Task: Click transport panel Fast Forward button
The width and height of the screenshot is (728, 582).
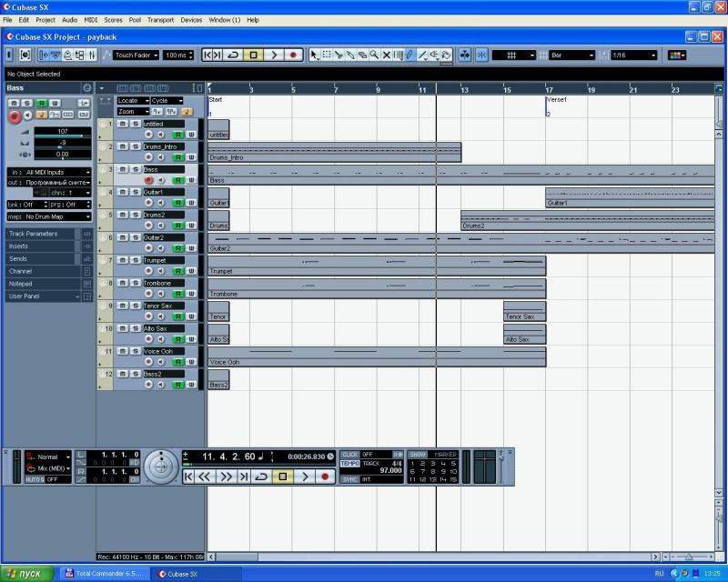Action: point(226,477)
